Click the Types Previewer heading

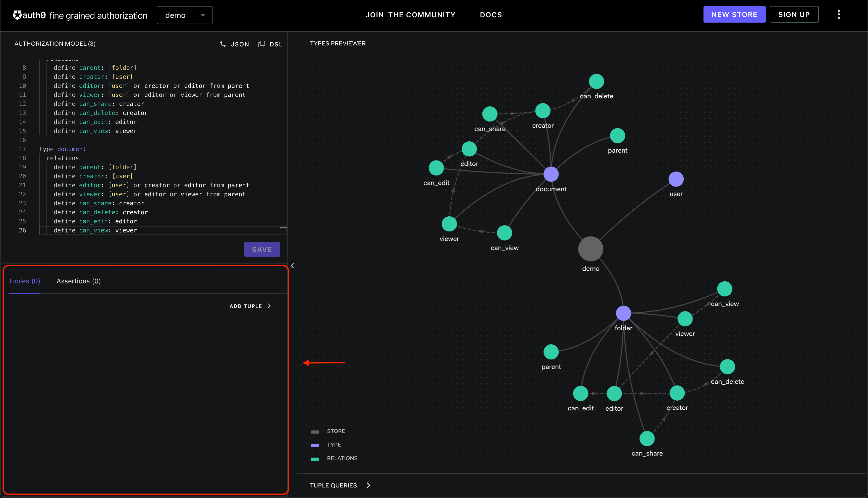click(x=338, y=43)
